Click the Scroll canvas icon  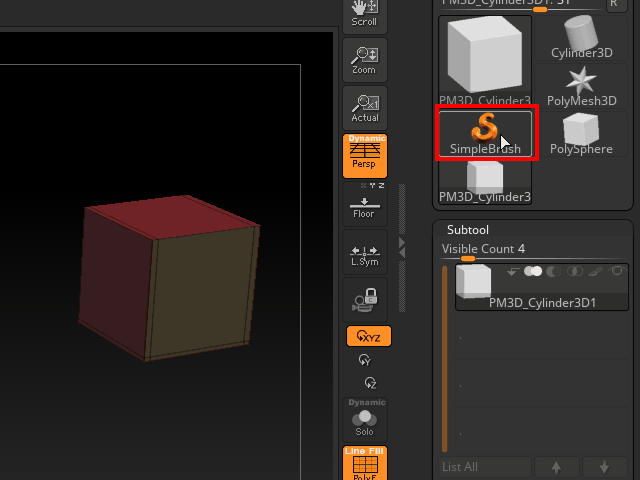364,14
